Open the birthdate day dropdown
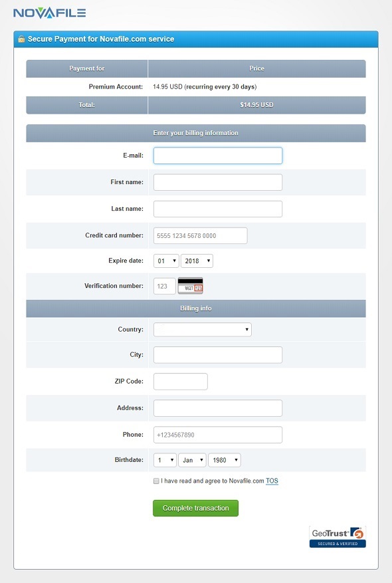Screen dimensions: 392x583 tap(165, 460)
